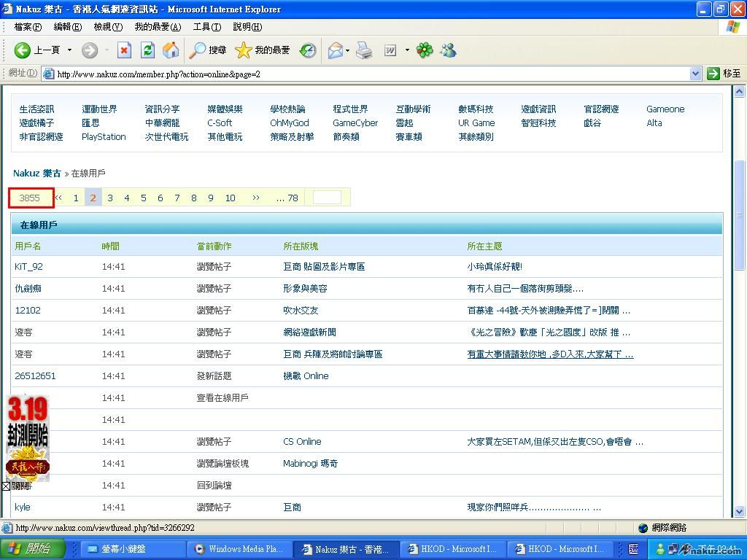Open the CS Online board link
The height and width of the screenshot is (560, 747).
pos(302,441)
